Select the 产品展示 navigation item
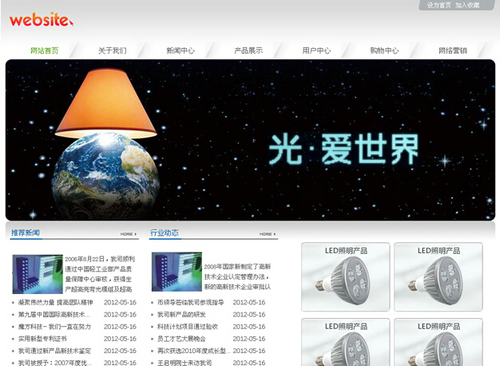500x366 pixels. tap(248, 51)
